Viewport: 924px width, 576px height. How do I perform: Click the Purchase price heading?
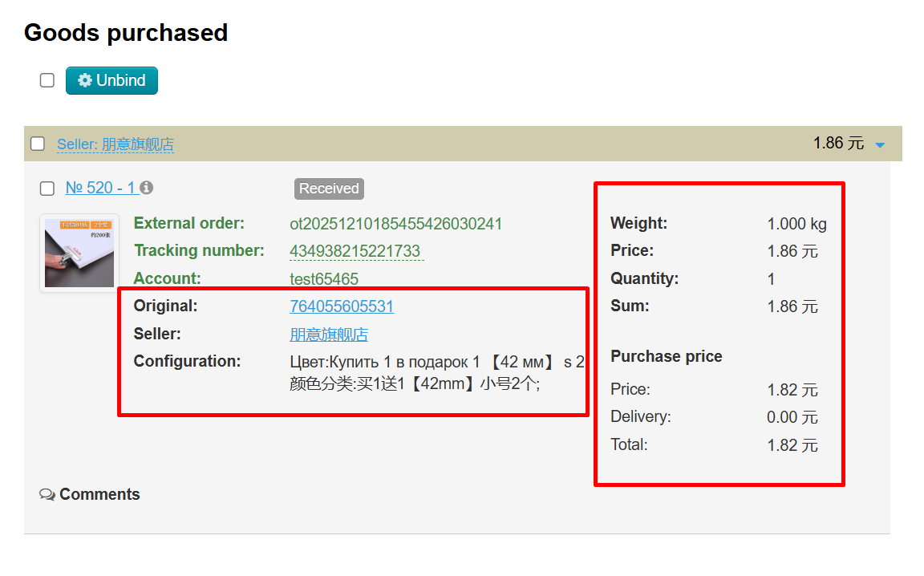click(666, 357)
